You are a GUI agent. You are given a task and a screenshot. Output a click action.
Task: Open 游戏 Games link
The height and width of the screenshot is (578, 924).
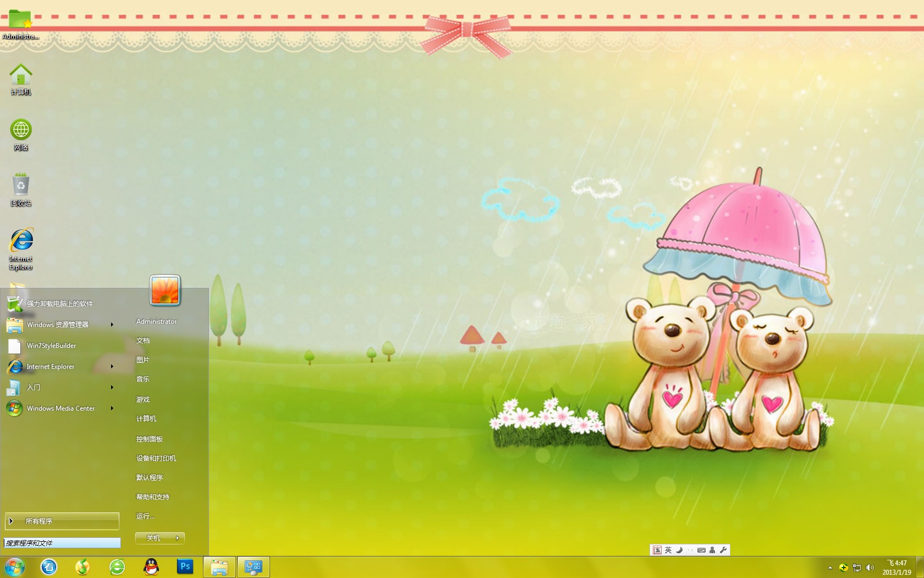click(143, 400)
